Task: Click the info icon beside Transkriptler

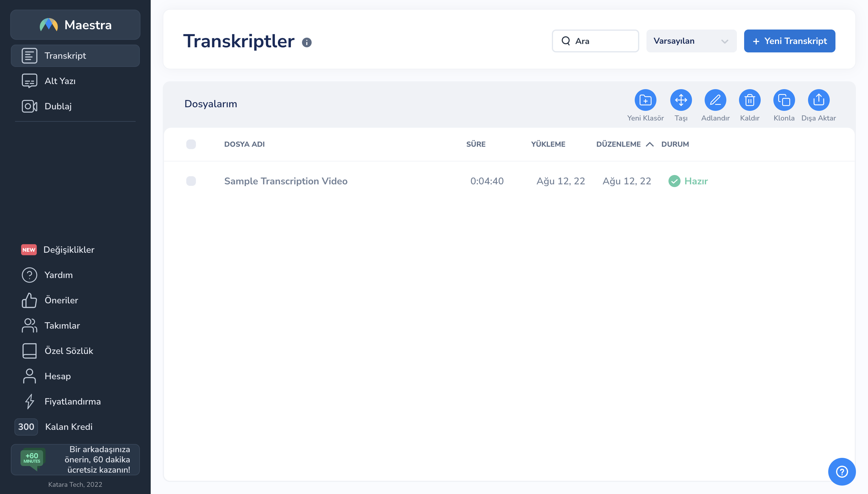Action: [x=307, y=42]
